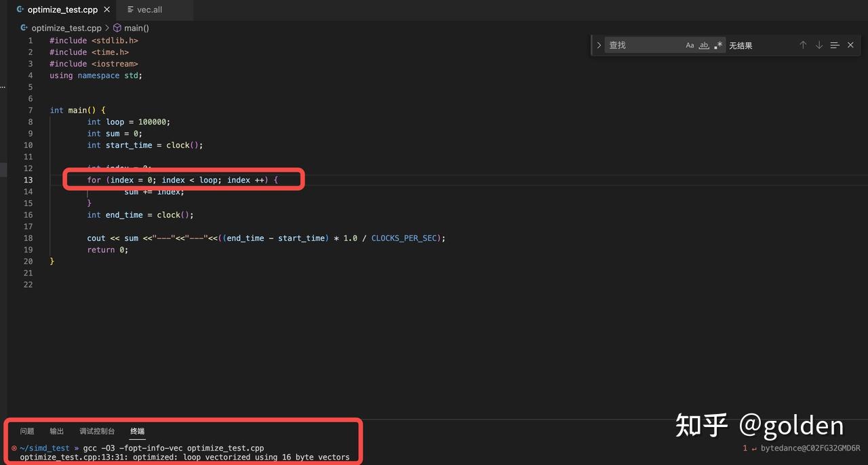Click the loop vectorized output message
The image size is (868, 465).
[x=184, y=457]
